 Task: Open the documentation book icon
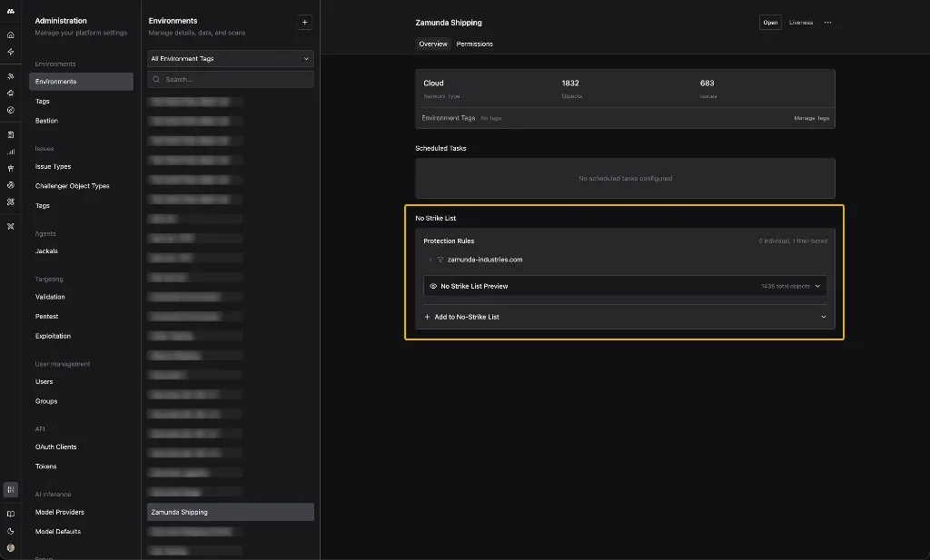[x=11, y=515]
